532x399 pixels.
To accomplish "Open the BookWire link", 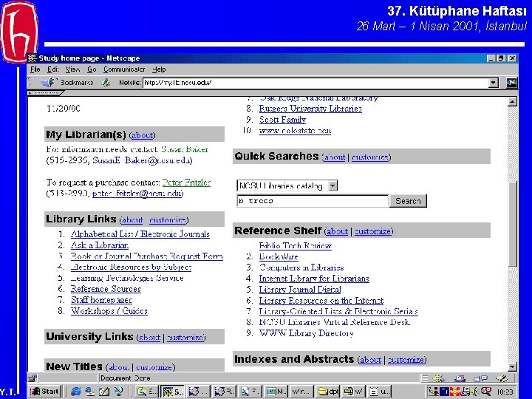I will pyautogui.click(x=279, y=257).
